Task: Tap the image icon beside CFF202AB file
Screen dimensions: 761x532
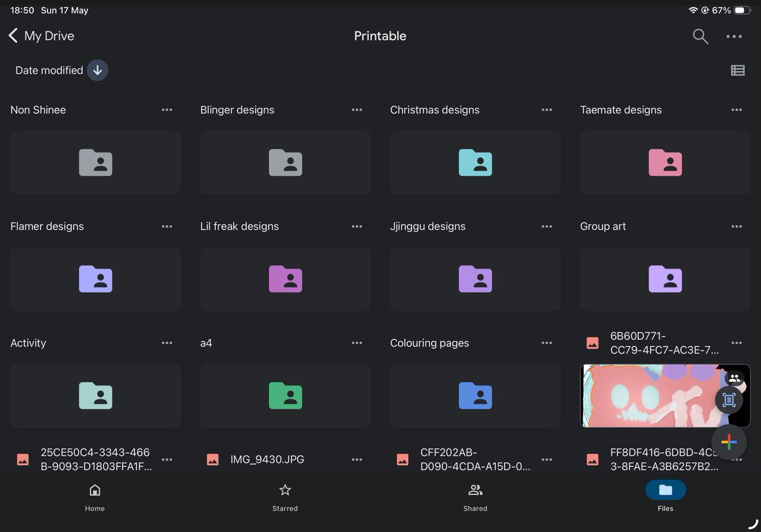Action: point(402,459)
